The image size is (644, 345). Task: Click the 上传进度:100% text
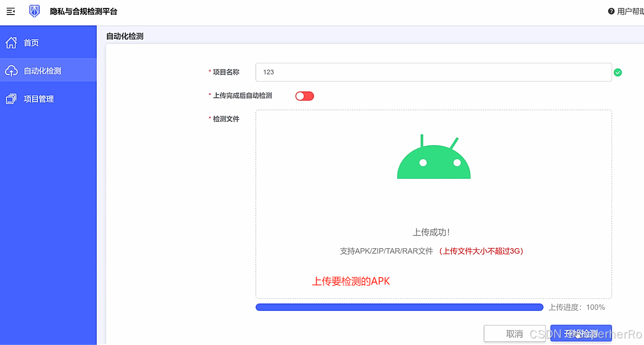coord(577,307)
